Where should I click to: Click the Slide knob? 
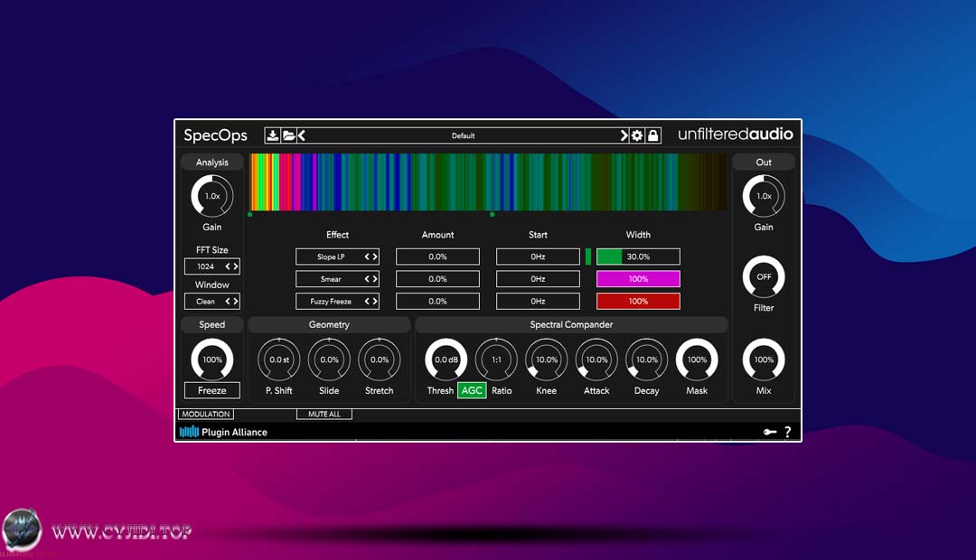point(329,359)
